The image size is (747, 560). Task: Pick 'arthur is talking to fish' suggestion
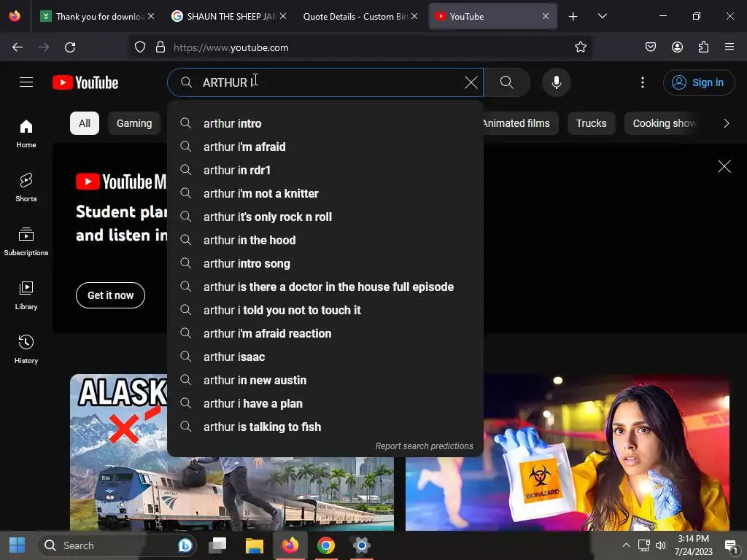[x=325, y=427]
